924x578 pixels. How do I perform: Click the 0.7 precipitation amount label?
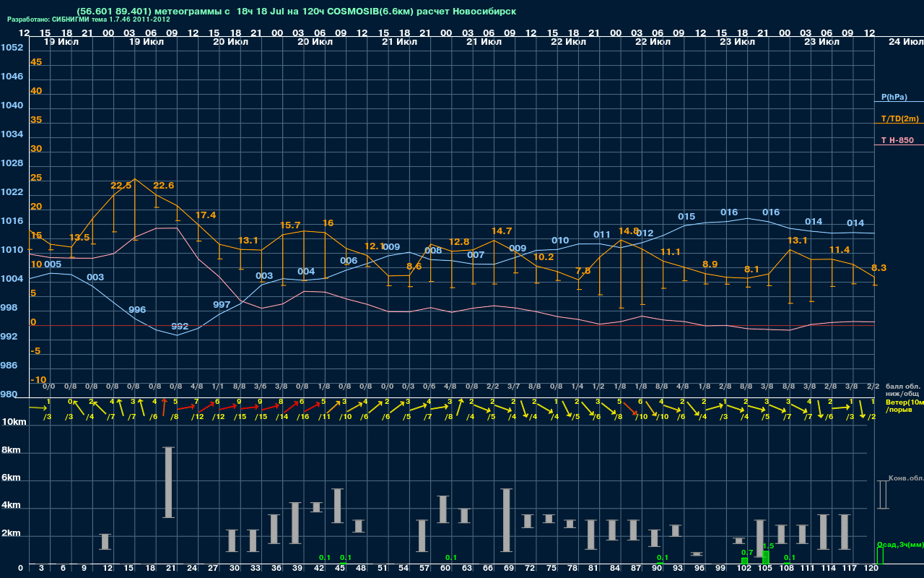click(747, 552)
